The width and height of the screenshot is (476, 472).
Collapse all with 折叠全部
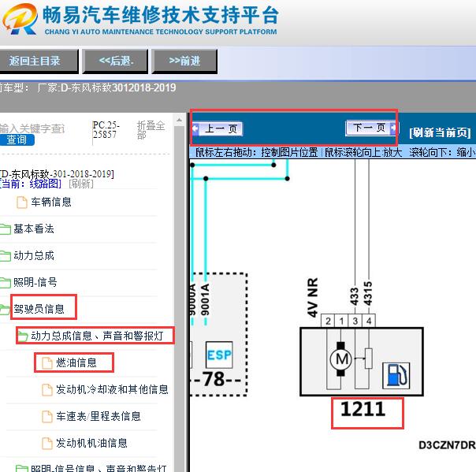(151, 130)
